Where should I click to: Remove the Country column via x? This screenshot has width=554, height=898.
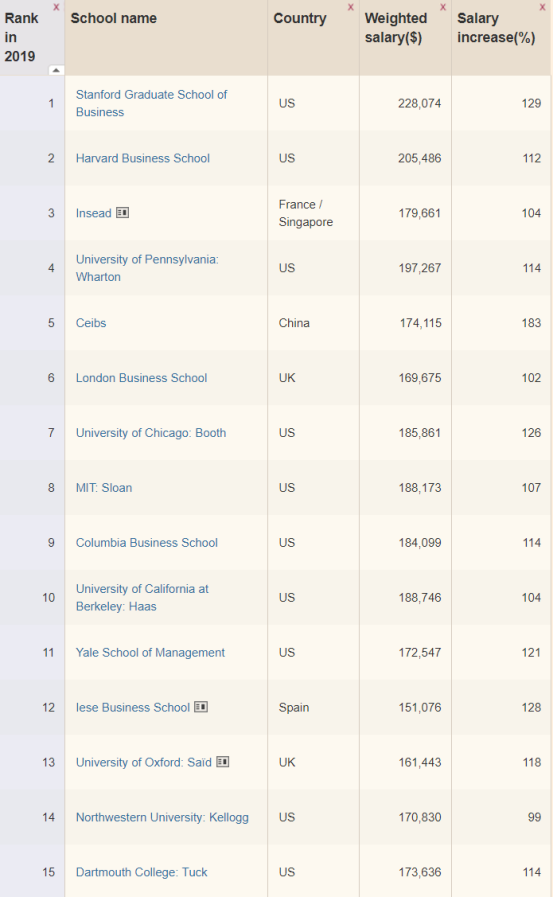coord(351,7)
